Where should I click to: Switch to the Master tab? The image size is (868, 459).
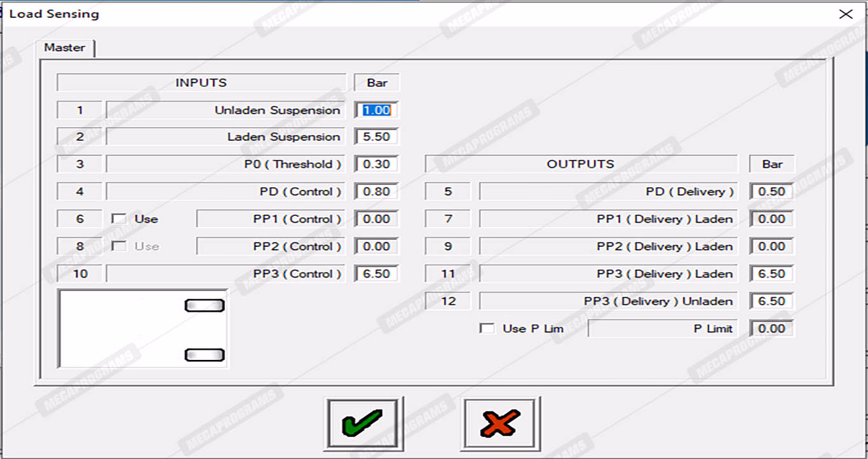tap(65, 48)
